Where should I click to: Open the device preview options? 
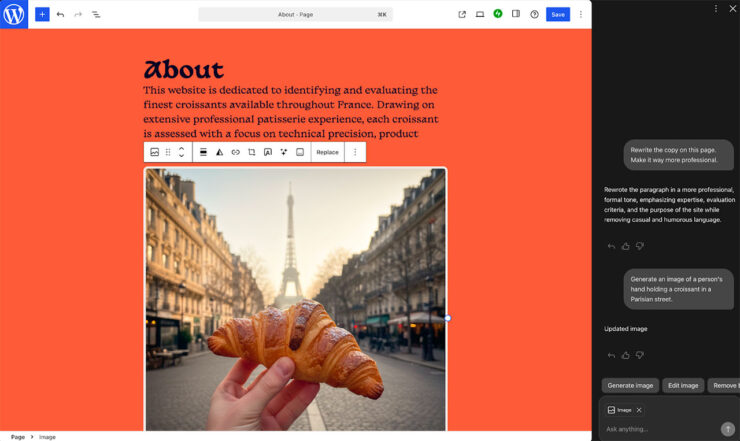pos(480,14)
